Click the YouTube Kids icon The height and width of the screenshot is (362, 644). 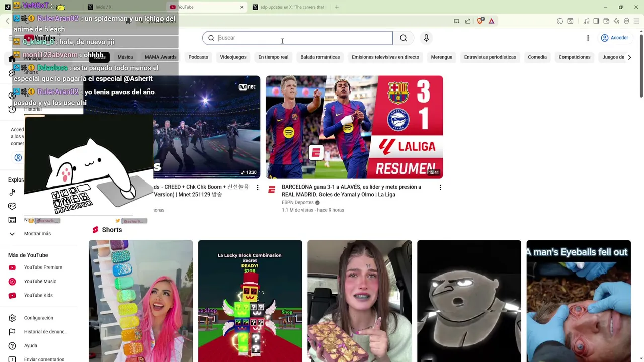tap(12, 296)
